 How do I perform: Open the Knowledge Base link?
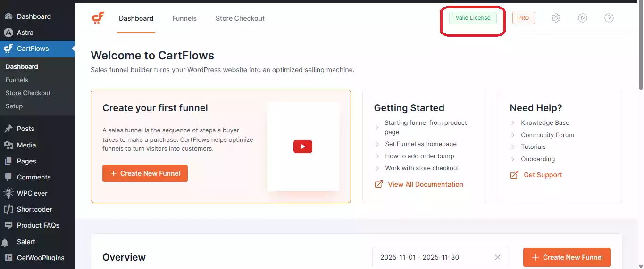click(545, 122)
